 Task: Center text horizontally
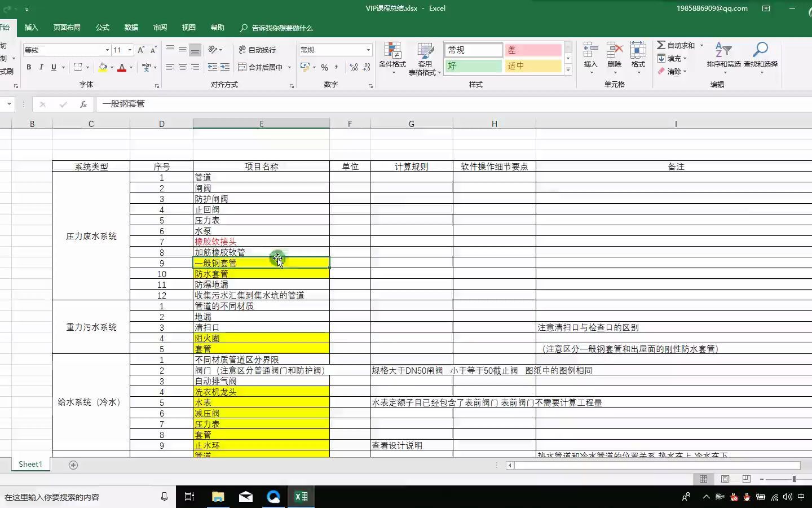click(x=183, y=67)
